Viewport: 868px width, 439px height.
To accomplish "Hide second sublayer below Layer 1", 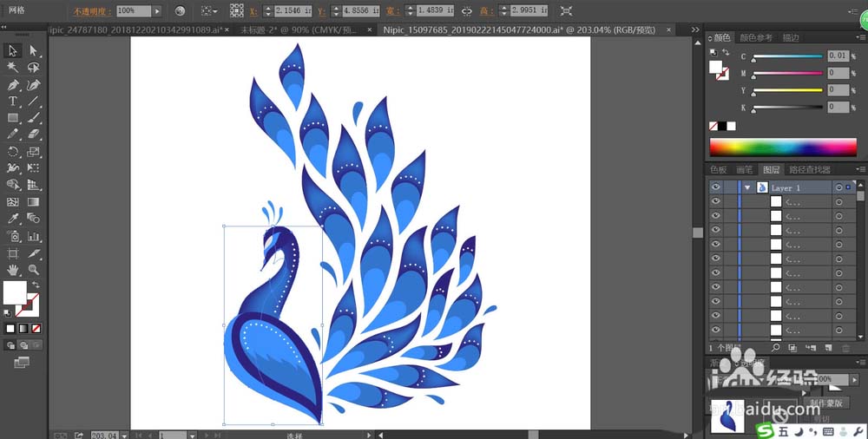I will [716, 215].
